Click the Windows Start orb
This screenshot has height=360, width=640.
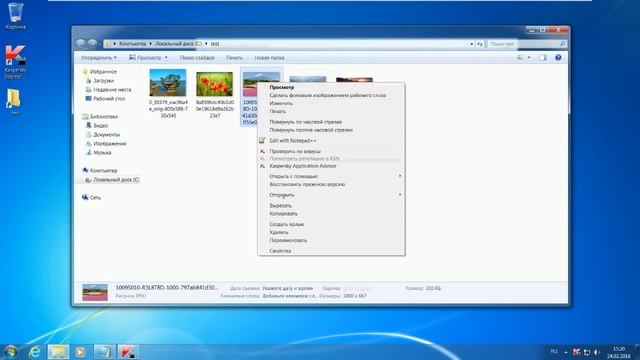[x=11, y=351]
